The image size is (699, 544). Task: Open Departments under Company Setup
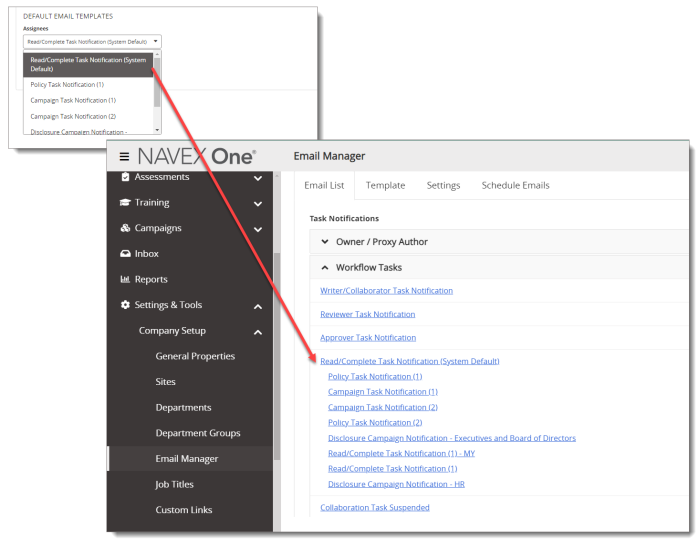pyautogui.click(x=183, y=408)
